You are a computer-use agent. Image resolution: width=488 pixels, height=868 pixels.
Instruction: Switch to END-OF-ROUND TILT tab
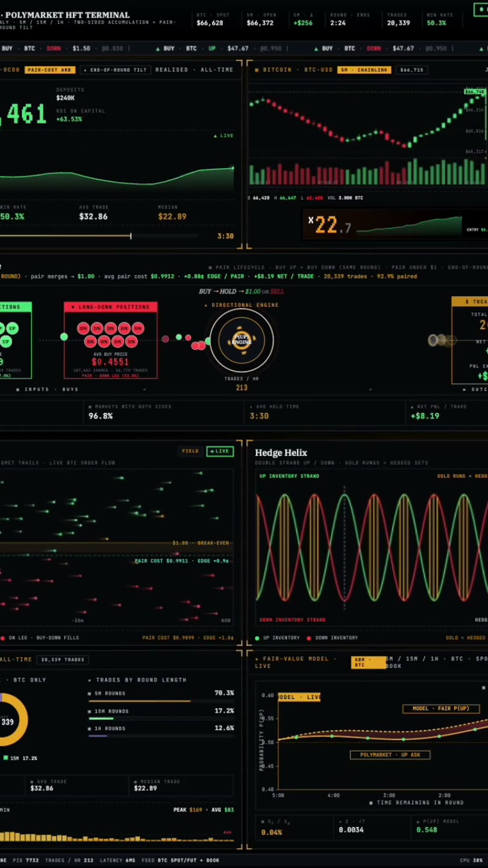114,70
